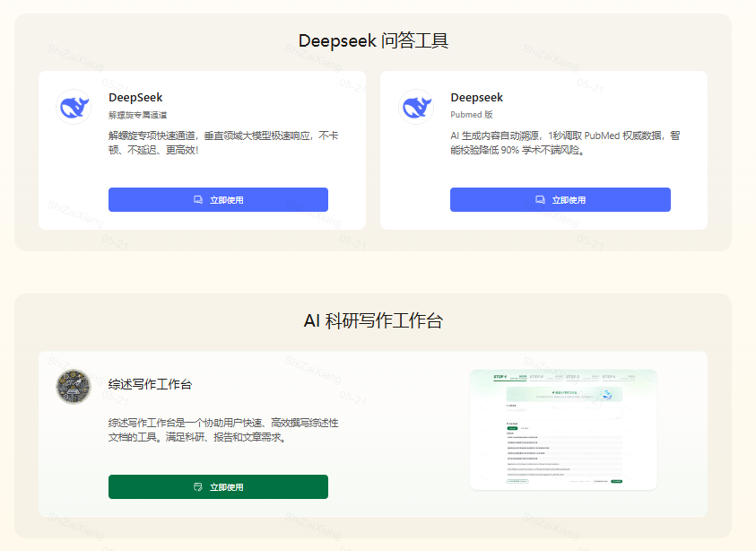Click the whale logo on the 解螺旋专属通道 card
The height and width of the screenshot is (551, 756).
point(74,107)
